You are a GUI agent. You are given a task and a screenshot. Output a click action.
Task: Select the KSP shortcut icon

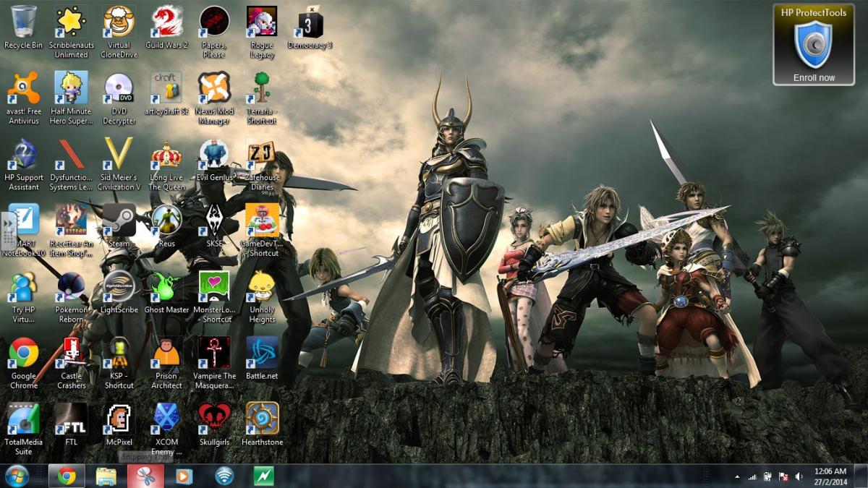point(119,363)
